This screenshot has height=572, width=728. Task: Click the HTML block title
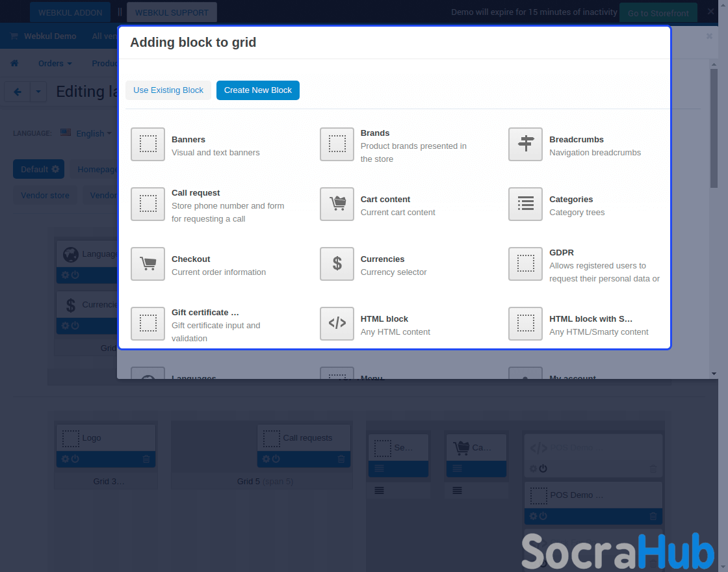(x=384, y=319)
